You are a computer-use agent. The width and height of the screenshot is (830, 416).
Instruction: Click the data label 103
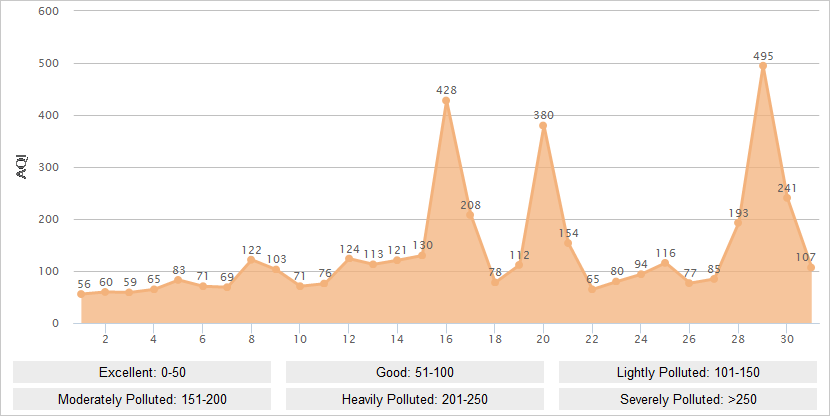276,259
